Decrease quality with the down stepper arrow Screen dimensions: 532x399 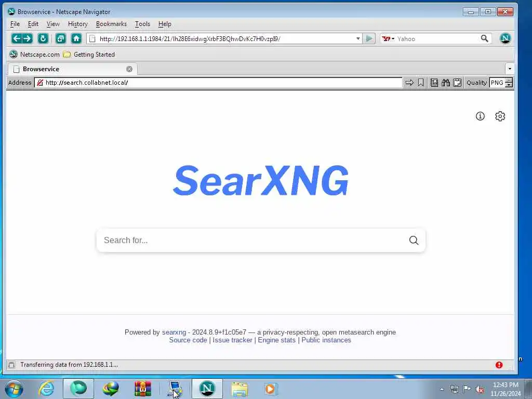[509, 85]
